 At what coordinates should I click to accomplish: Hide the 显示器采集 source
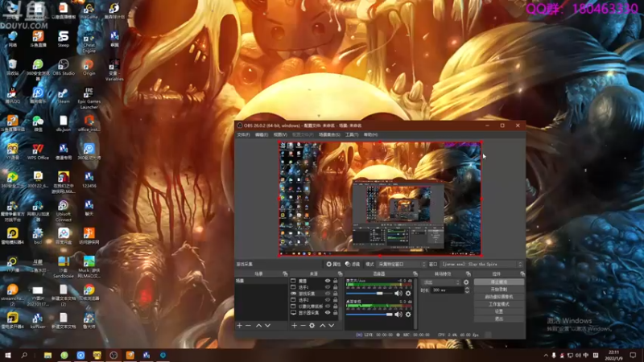pos(328,313)
